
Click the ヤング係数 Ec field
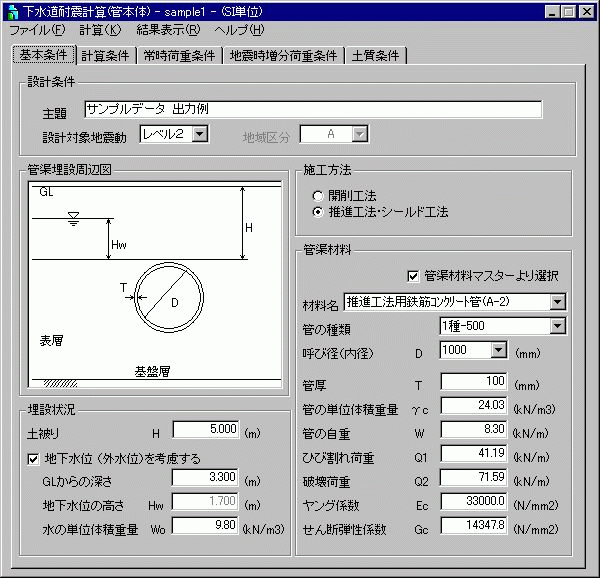pos(474,501)
